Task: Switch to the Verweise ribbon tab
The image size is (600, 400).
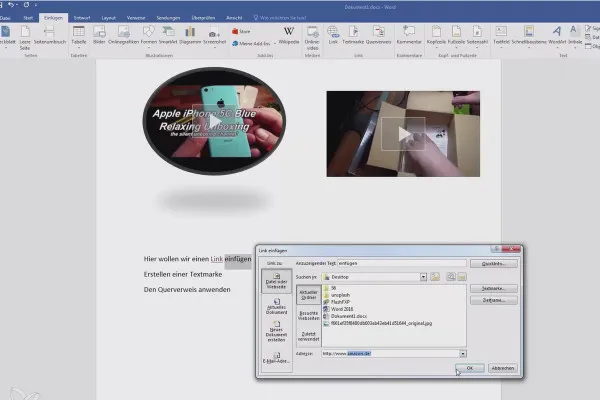Action: point(136,18)
